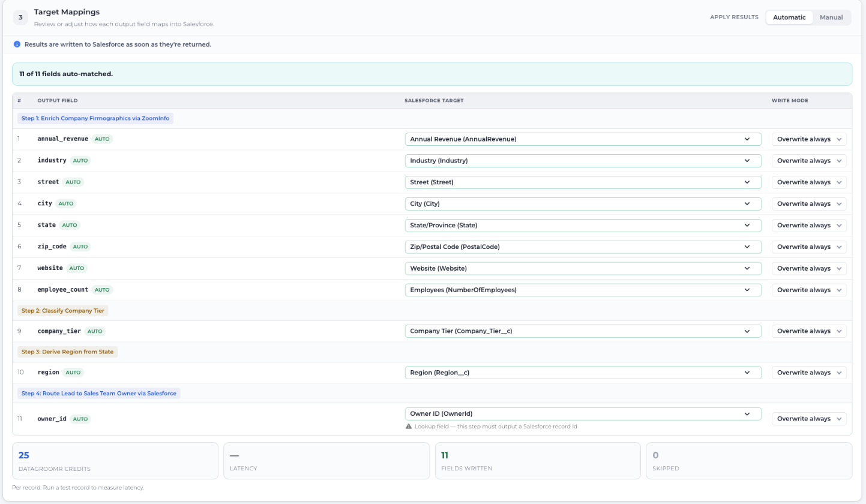Change write mode for company_tier row
866x504 pixels.
pyautogui.click(x=809, y=331)
